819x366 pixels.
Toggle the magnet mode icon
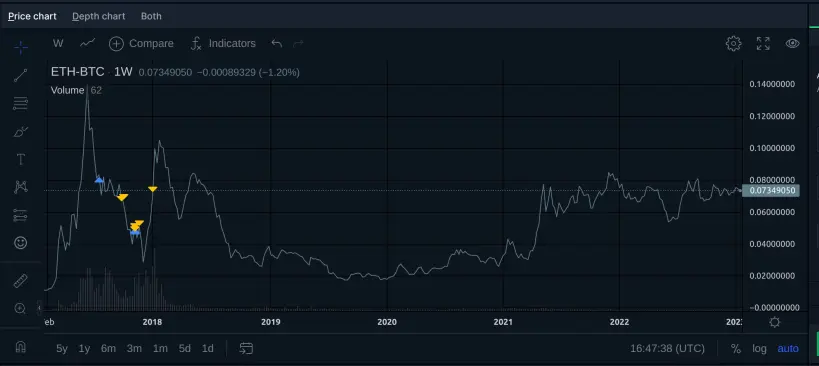pyautogui.click(x=21, y=347)
